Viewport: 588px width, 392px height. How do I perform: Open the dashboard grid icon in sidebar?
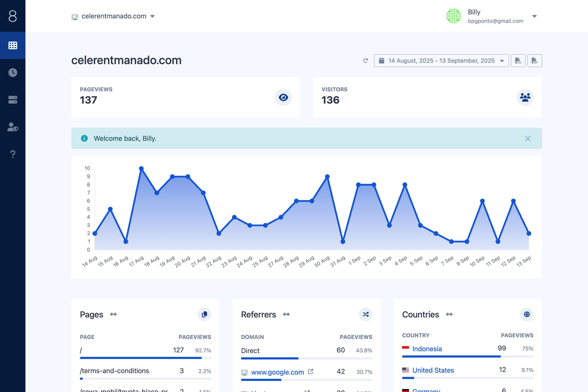13,46
